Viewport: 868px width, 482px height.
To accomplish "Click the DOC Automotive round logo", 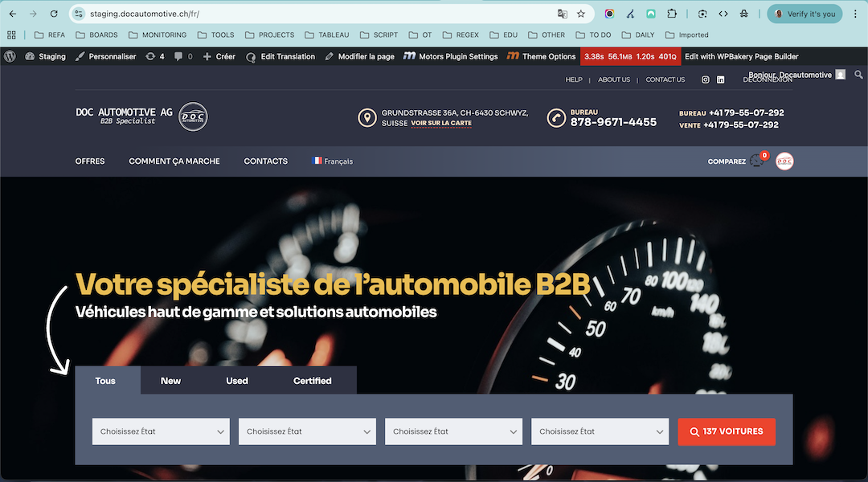I will [193, 116].
